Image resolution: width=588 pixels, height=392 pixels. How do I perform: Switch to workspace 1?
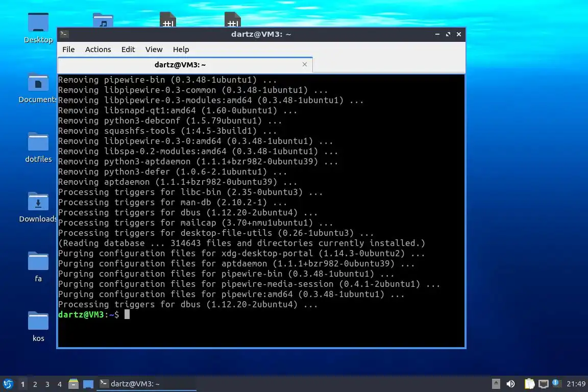23,384
